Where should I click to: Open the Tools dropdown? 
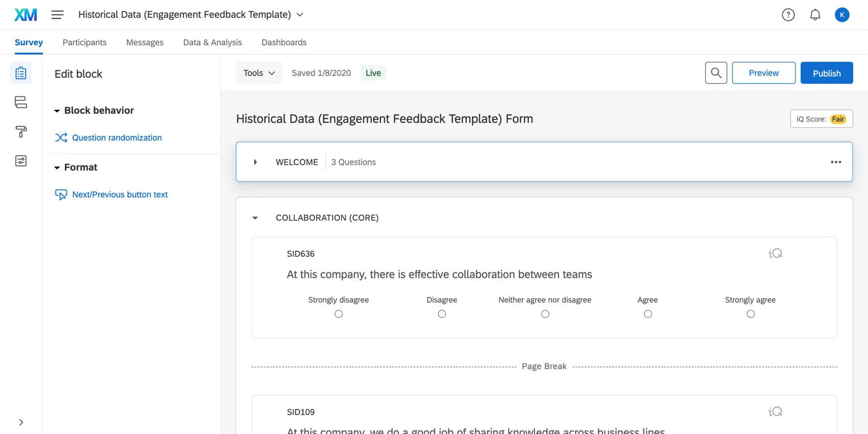(x=259, y=73)
